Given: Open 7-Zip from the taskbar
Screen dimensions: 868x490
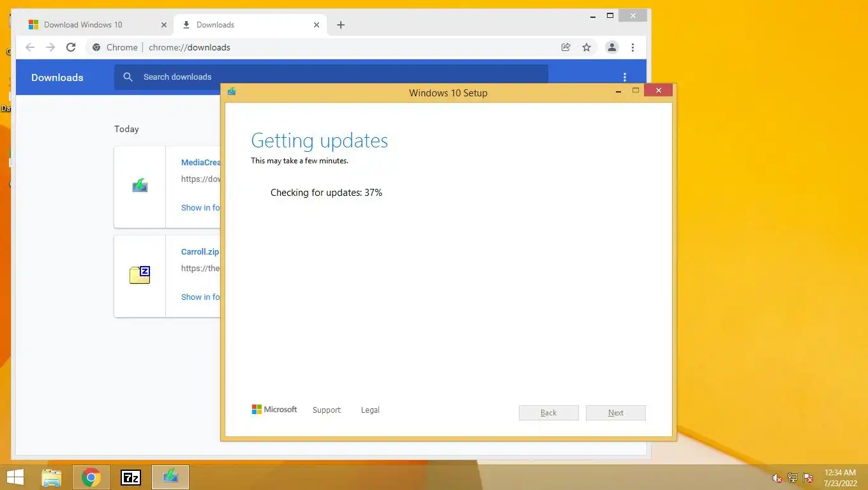Looking at the screenshot, I should 131,477.
